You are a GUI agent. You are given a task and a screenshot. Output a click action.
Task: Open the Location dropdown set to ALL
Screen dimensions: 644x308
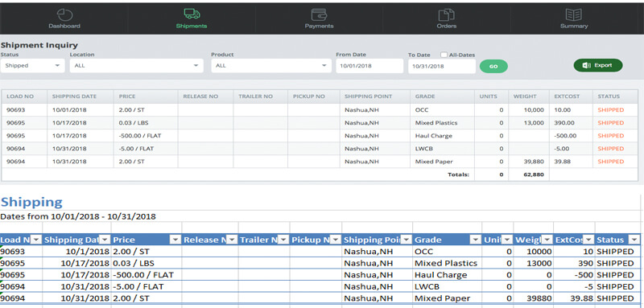[x=136, y=66]
